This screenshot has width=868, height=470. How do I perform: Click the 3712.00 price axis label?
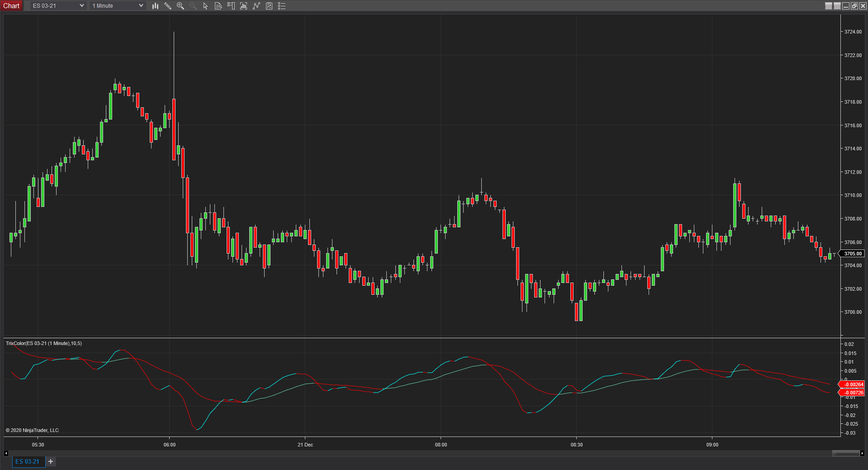[x=853, y=172]
